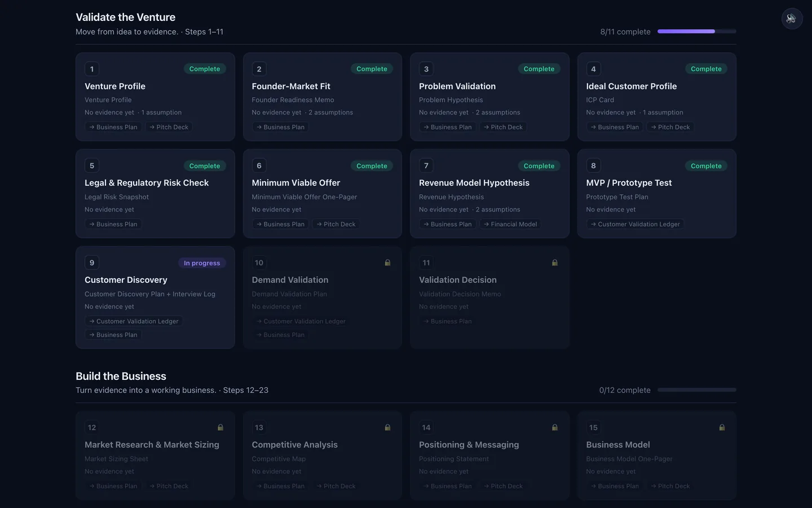Click the 'Build the Business' heading
Screen dimensions: 812x508
pyautogui.click(x=121, y=376)
